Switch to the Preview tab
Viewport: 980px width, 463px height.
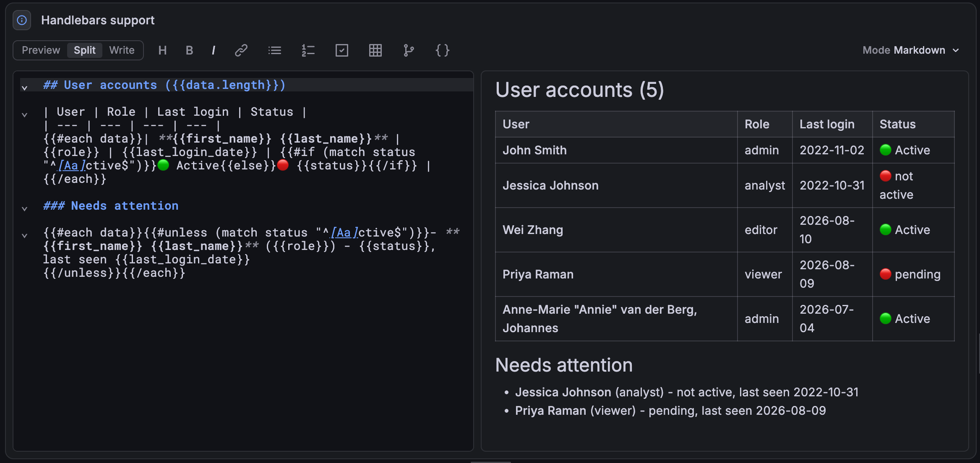coord(41,50)
